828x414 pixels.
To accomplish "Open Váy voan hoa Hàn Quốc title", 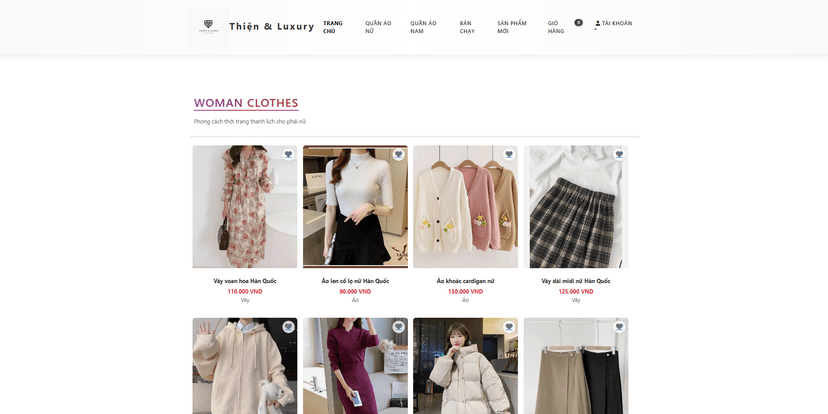I will pos(245,281).
